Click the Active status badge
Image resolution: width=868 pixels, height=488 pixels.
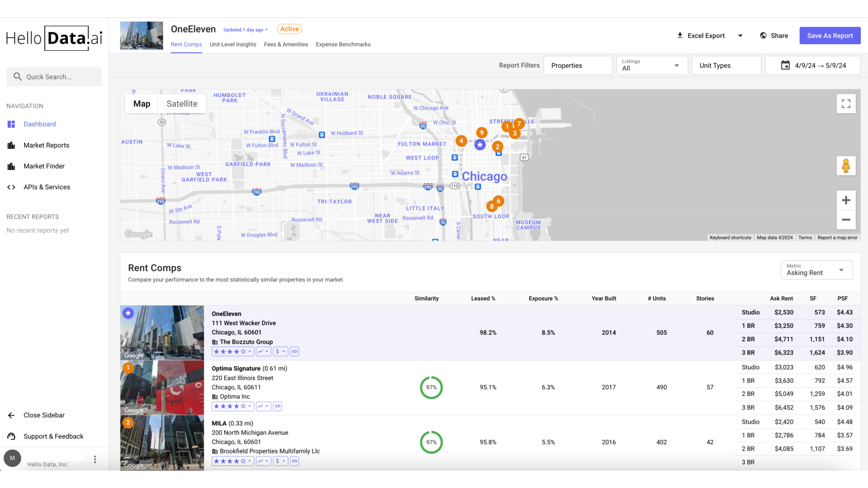click(289, 29)
